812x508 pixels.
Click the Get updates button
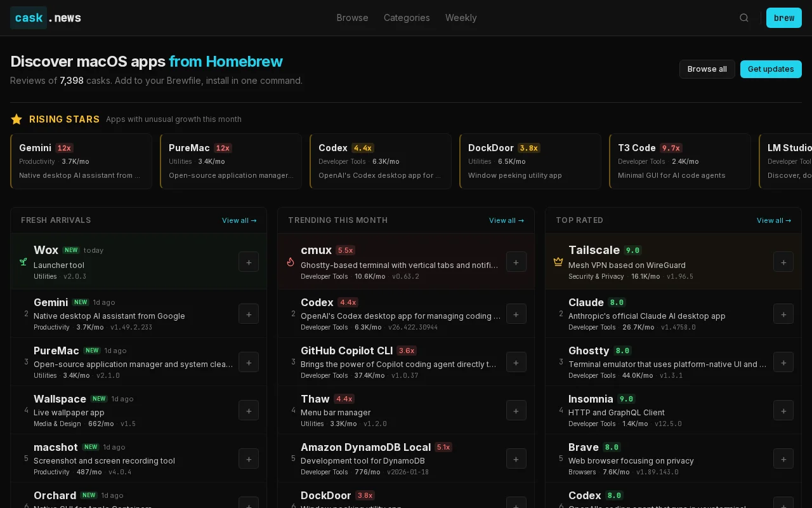coord(771,69)
